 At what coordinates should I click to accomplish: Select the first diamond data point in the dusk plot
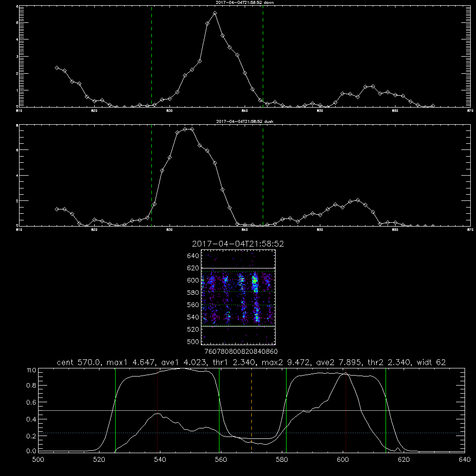(x=57, y=209)
